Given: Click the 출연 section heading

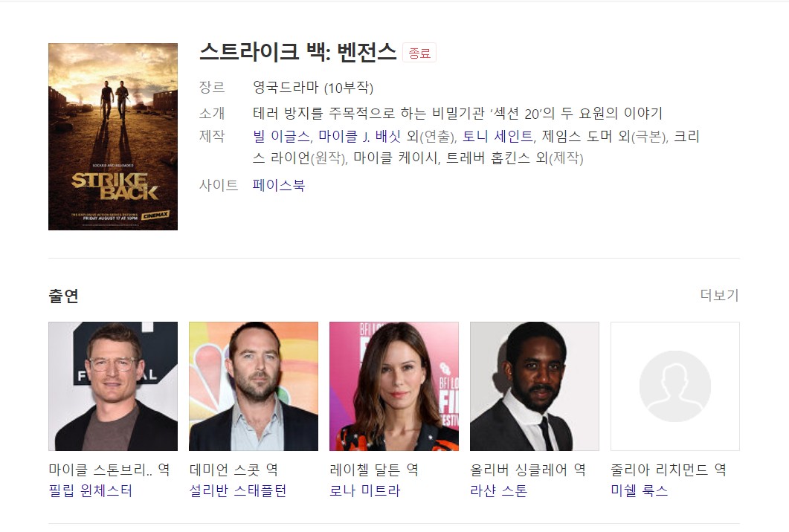Looking at the screenshot, I should coord(63,296).
